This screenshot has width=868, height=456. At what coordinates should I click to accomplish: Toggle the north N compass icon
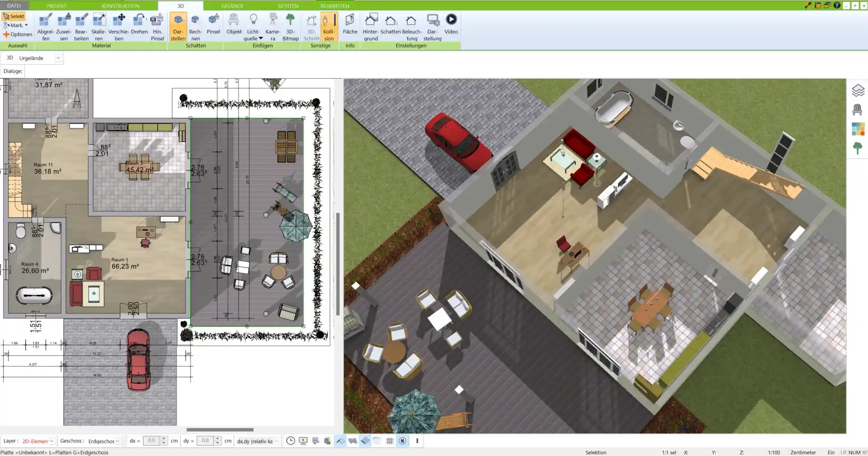[x=402, y=441]
